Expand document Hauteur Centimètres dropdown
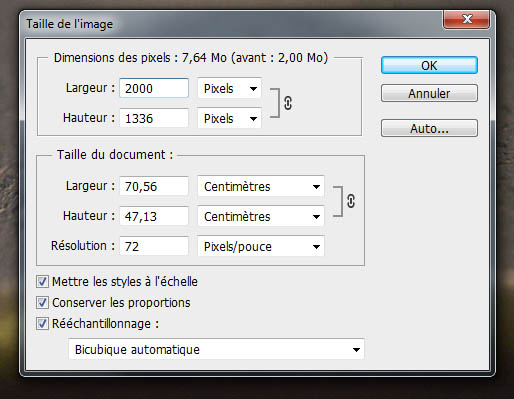This screenshot has height=399, width=514. tap(261, 216)
